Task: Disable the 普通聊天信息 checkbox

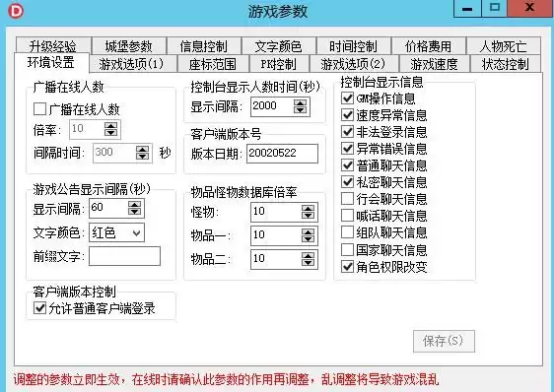Action: pyautogui.click(x=348, y=165)
